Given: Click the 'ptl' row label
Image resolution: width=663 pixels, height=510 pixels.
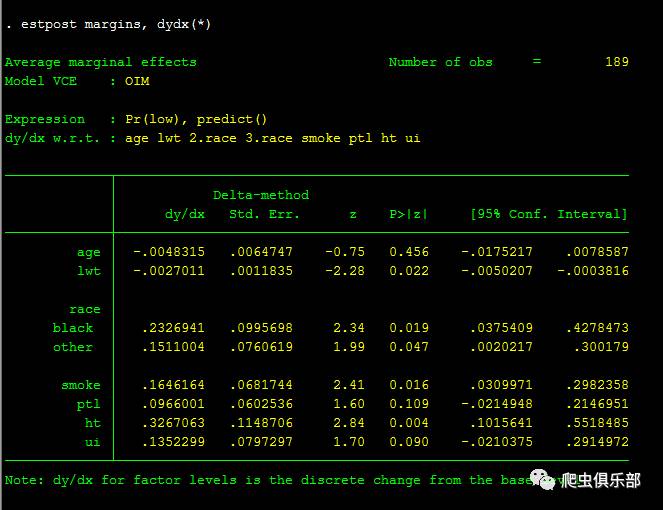Looking at the screenshot, I should click(89, 405).
